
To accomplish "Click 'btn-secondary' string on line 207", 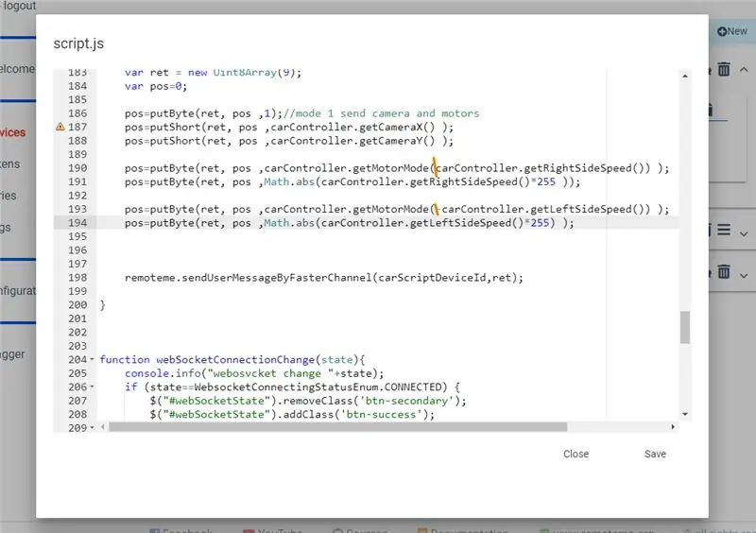I will coord(407,401).
